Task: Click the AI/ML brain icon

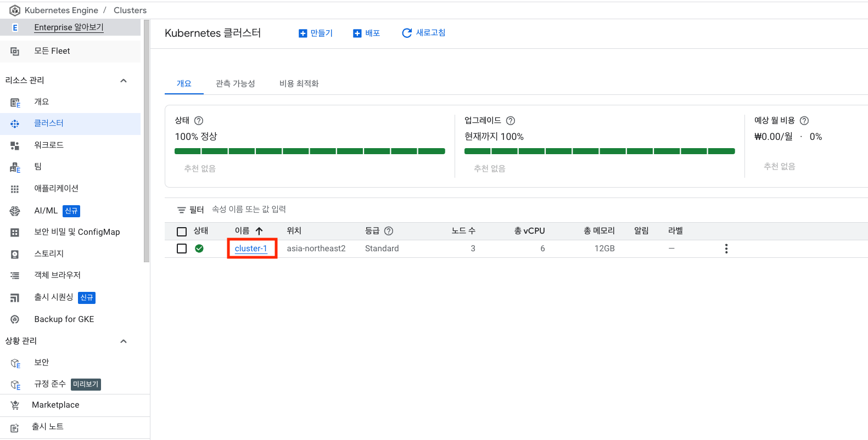Action: (15, 211)
